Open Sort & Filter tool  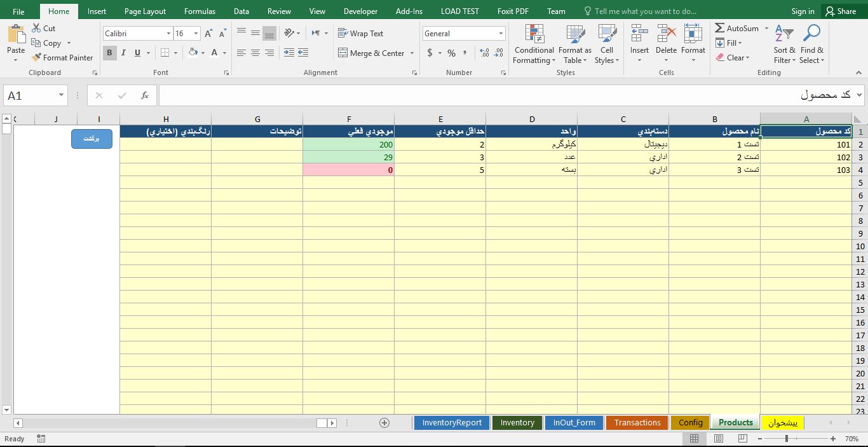[784, 45]
